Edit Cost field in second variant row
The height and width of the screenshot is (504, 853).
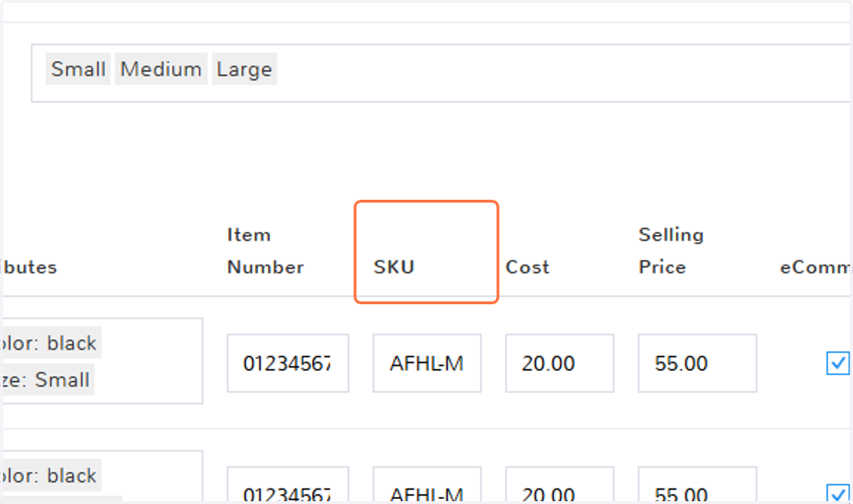559,485
